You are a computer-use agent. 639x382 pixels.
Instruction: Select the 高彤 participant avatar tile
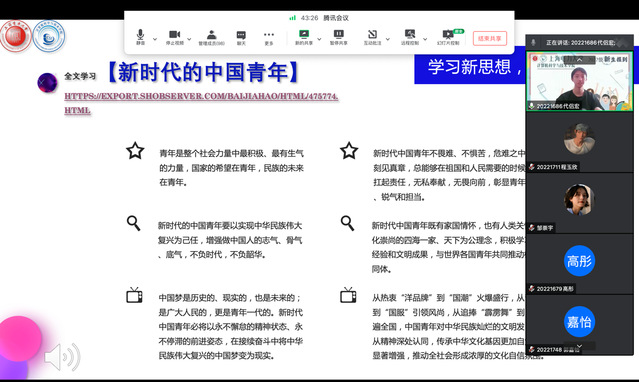(x=580, y=261)
